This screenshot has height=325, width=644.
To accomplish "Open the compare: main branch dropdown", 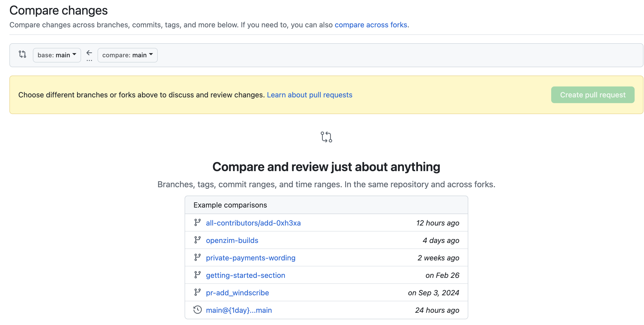I will coord(127,55).
